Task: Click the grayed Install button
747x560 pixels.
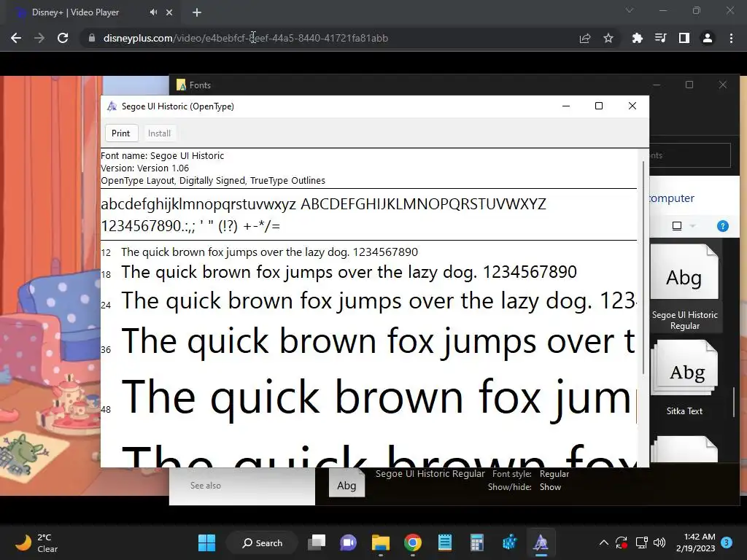Action: click(159, 133)
